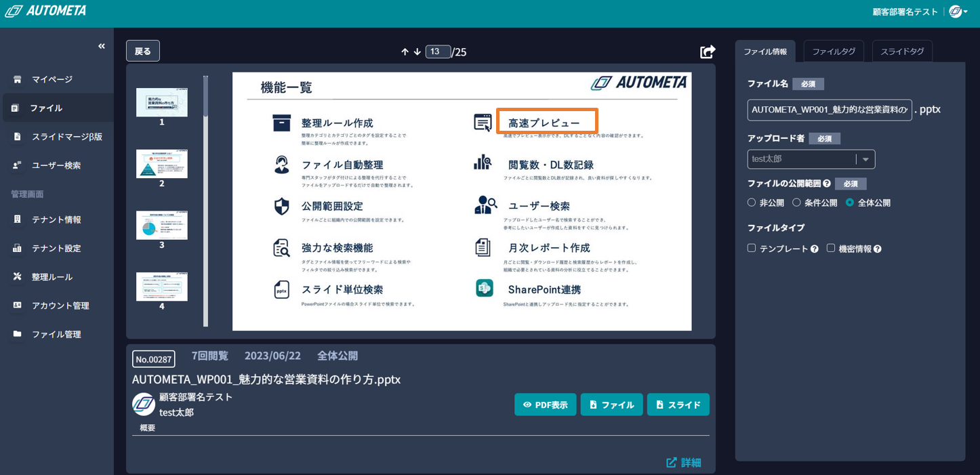Switch to the ファイルタグ tab
Viewport: 980px width, 475px height.
tap(834, 51)
